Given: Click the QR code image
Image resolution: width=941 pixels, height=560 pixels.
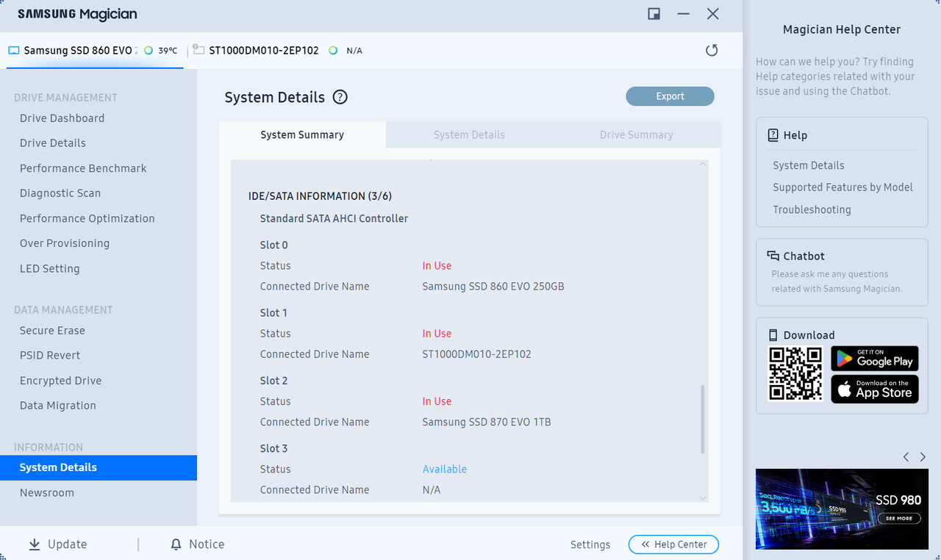Looking at the screenshot, I should (795, 374).
